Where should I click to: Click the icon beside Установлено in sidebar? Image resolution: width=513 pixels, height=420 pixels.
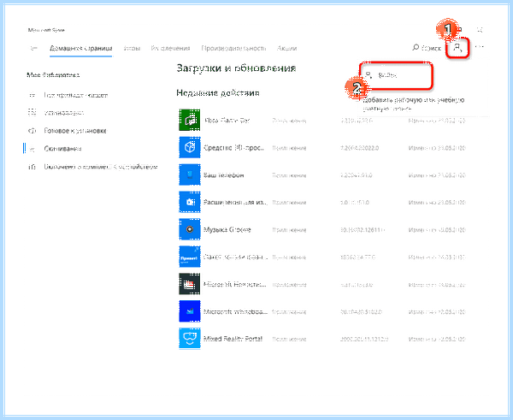tap(32, 113)
